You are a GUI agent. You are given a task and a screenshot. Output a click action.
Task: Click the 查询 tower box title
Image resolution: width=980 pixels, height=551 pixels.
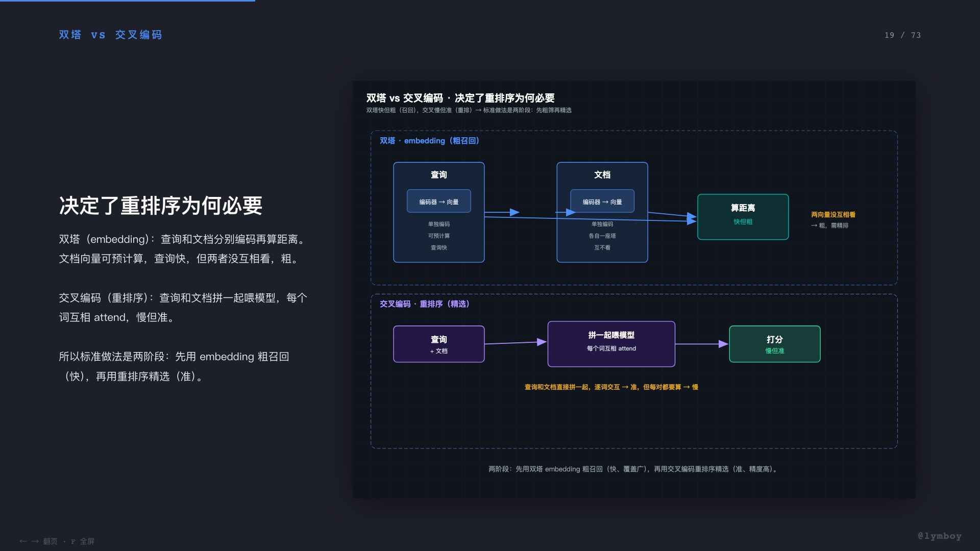click(439, 175)
